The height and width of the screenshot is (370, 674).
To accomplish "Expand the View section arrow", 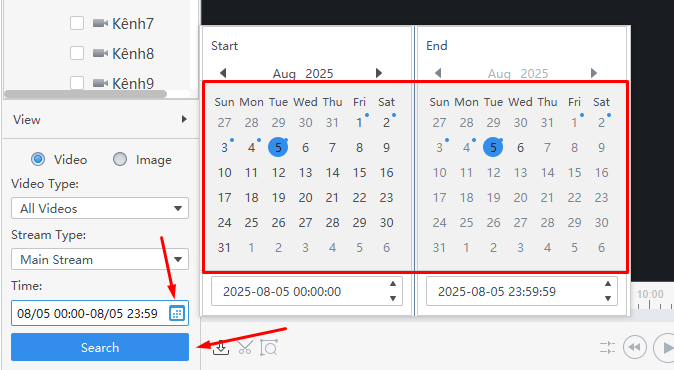I will pyautogui.click(x=184, y=119).
